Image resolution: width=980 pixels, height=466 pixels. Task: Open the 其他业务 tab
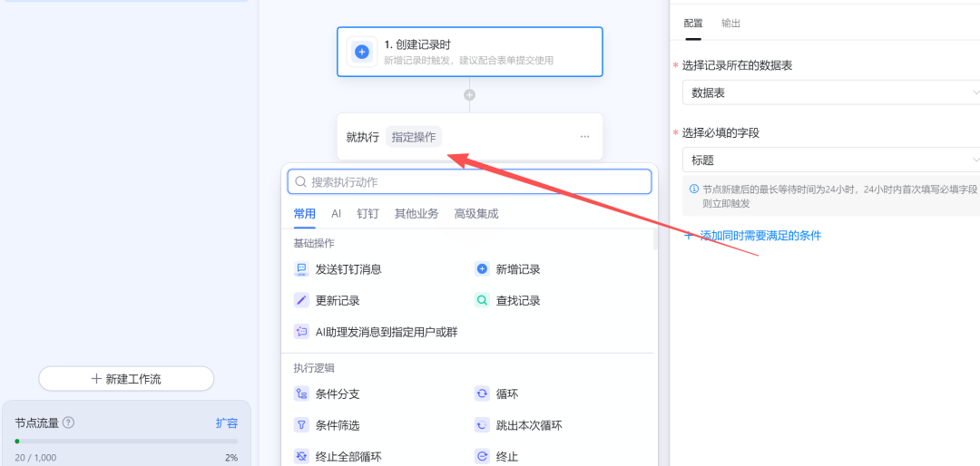click(x=416, y=214)
